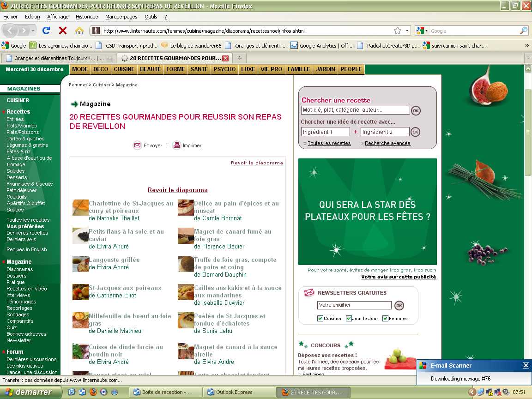Go back with the browser Back arrow
Viewport: 532px width, 399px height.
(10, 31)
